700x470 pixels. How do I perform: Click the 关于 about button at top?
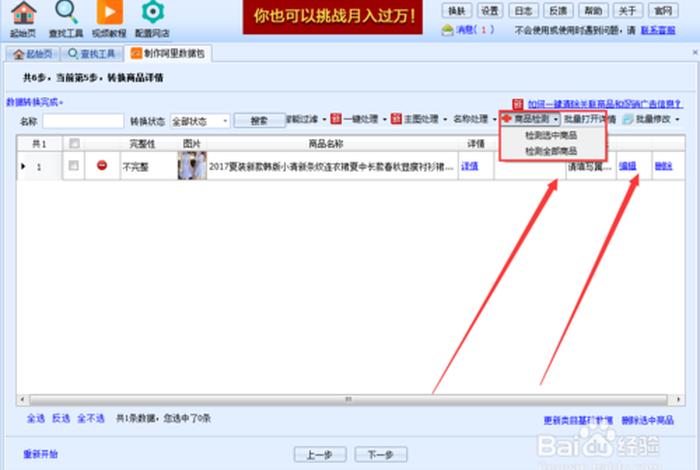[x=627, y=11]
